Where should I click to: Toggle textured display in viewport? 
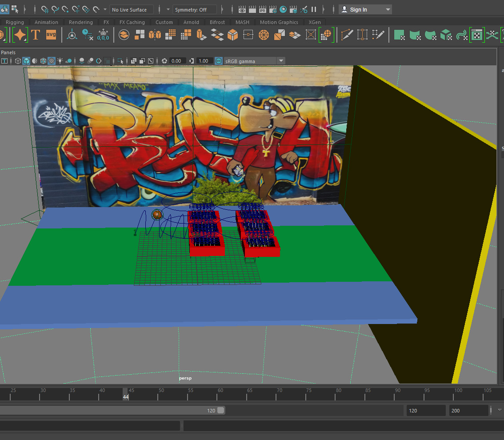click(x=52, y=61)
